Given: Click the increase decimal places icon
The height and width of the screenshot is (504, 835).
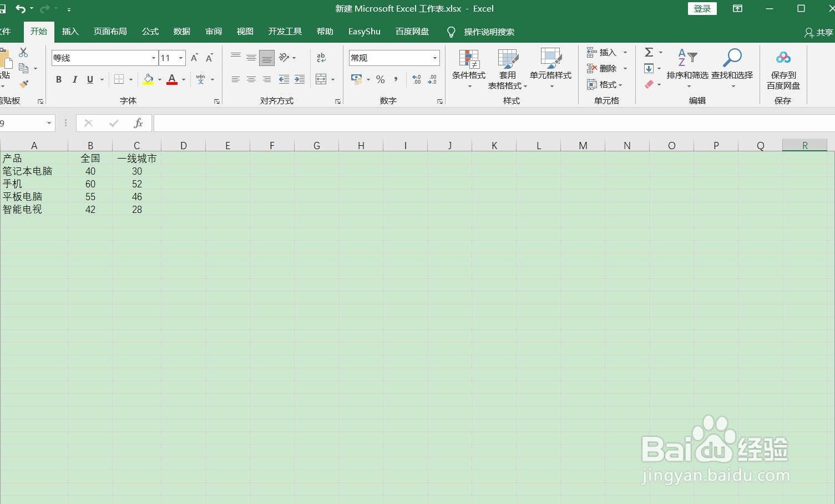Looking at the screenshot, I should 416,79.
